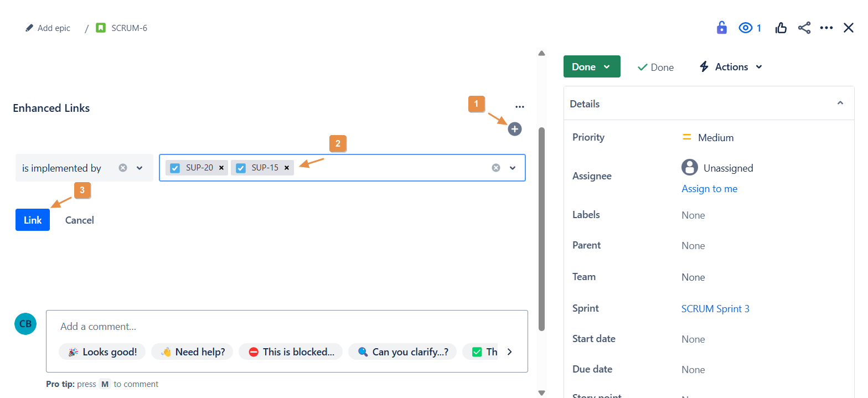868x398 pixels.
Task: Expand the link type dropdown
Action: click(139, 168)
